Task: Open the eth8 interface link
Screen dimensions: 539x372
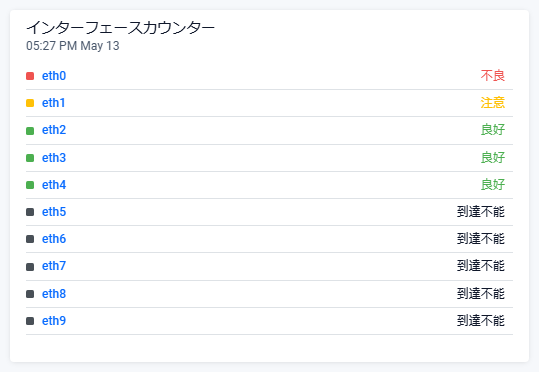Action: pos(54,294)
